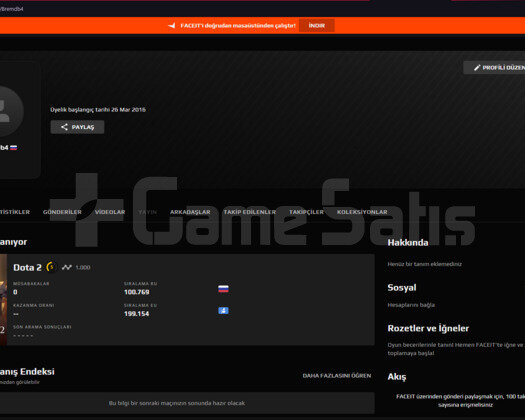Click the Hakkında heading
The image size is (525, 420).
pyautogui.click(x=408, y=242)
